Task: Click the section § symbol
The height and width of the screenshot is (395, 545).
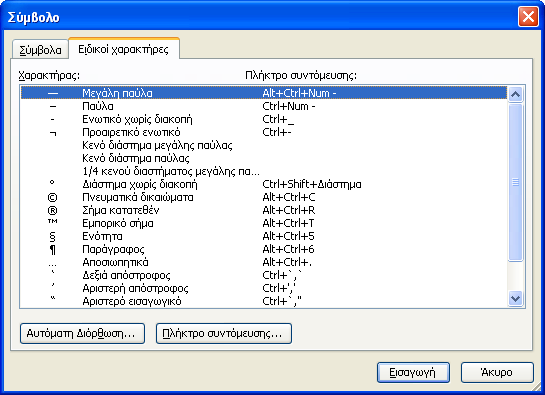Action: (52, 237)
